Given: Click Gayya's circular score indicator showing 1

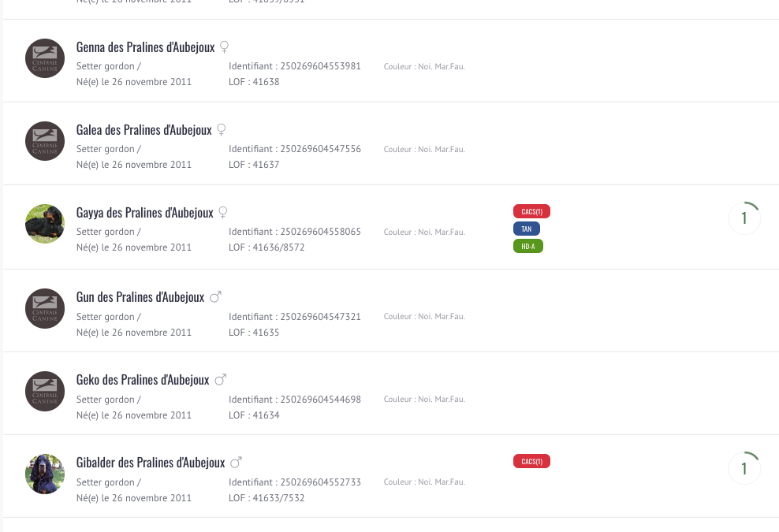Looking at the screenshot, I should [x=744, y=218].
